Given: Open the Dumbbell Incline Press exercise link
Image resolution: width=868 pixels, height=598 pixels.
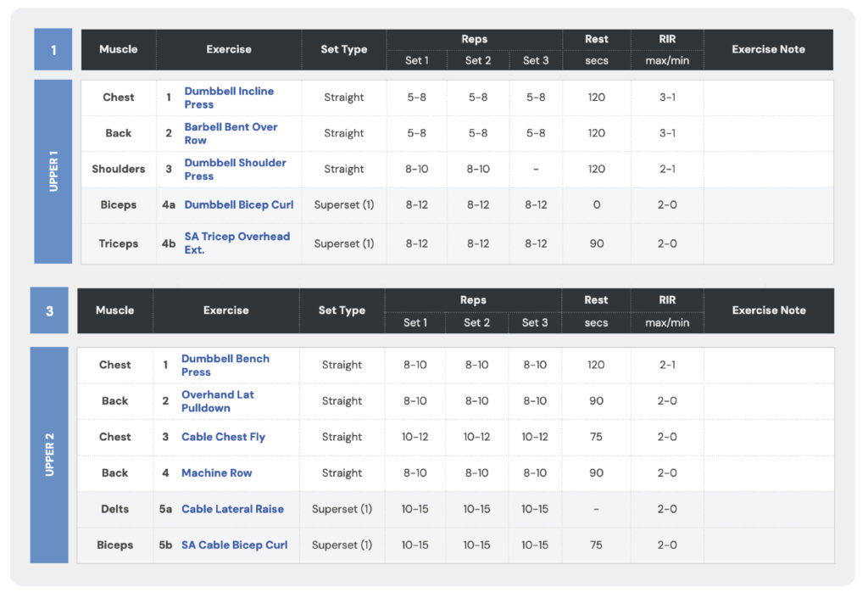Looking at the screenshot, I should pos(229,98).
